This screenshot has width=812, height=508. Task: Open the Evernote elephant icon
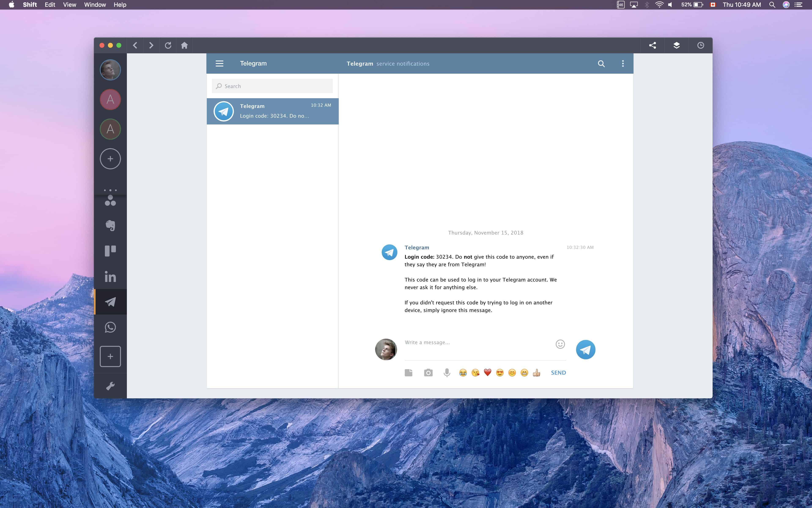(110, 225)
